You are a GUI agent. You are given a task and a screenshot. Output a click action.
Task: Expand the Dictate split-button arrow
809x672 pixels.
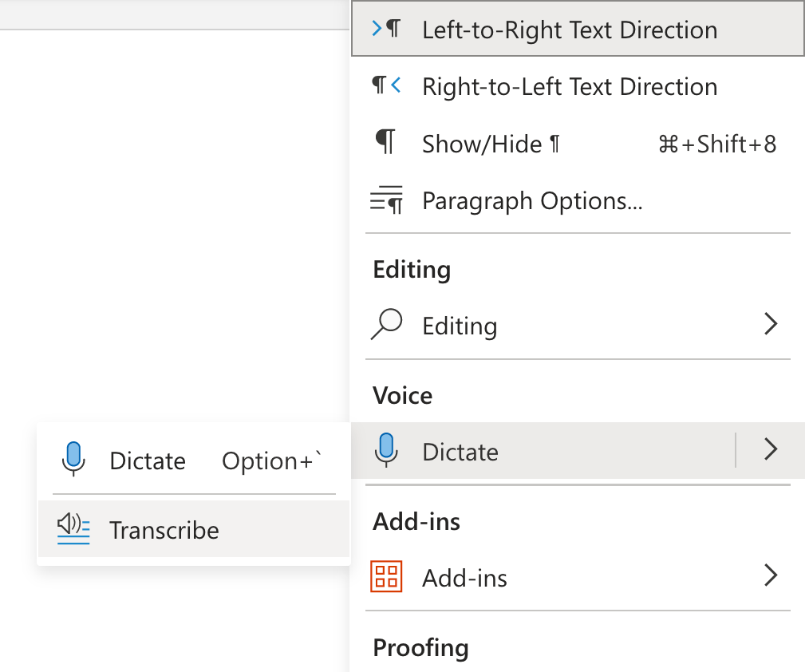click(770, 450)
